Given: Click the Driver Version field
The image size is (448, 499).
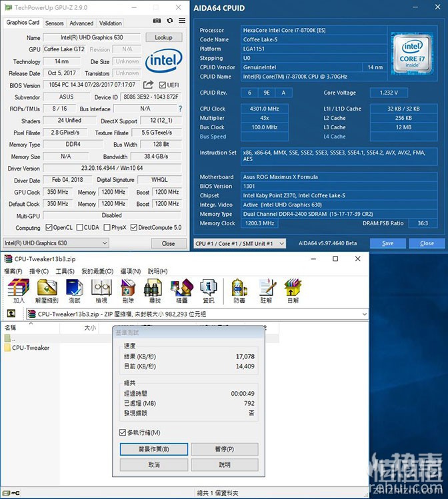Looking at the screenshot, I should [x=112, y=168].
